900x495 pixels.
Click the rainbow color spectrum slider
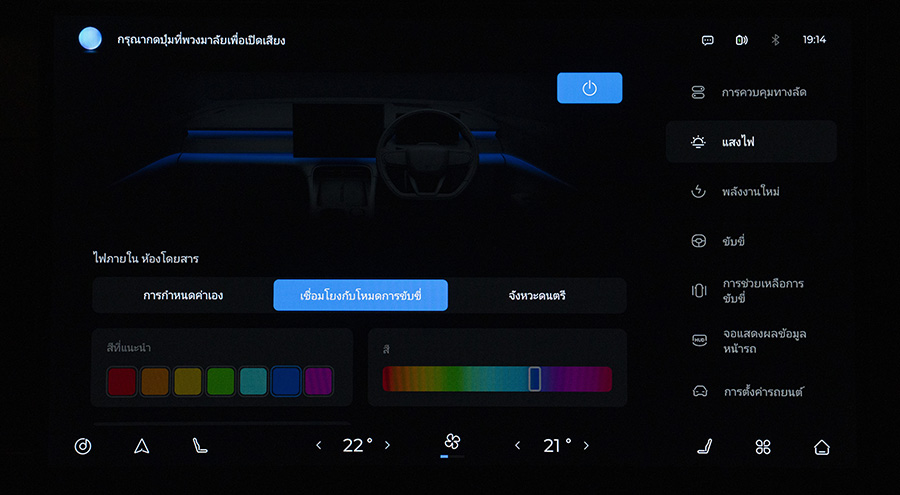497,379
